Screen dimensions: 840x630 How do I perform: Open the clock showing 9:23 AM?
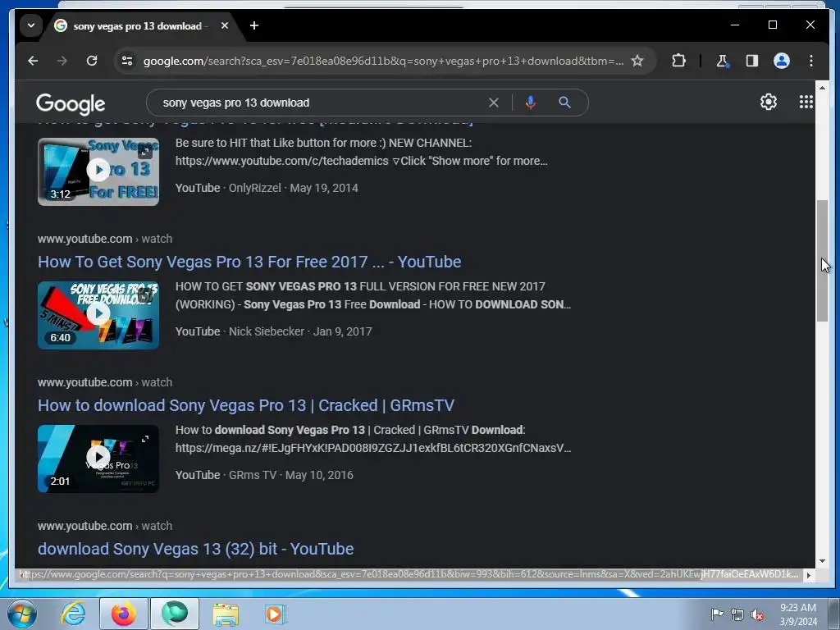point(798,614)
